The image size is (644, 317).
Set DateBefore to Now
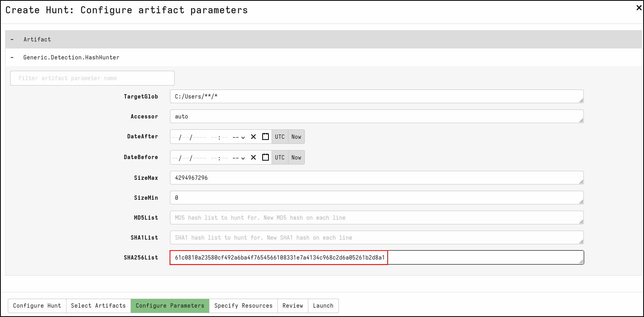click(296, 158)
